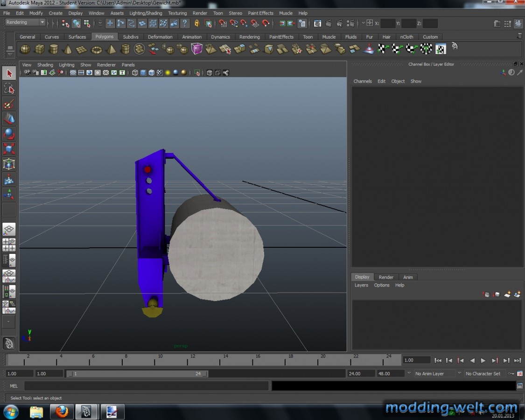Viewport: 525px width, 420px height.
Task: Open the UV Texture Editor shelf icon
Action: coord(441,49)
